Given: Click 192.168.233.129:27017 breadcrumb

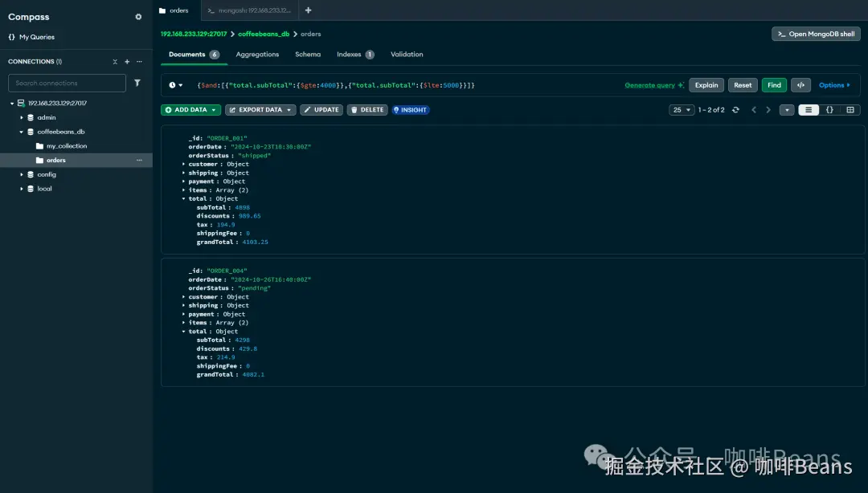Looking at the screenshot, I should pos(194,35).
